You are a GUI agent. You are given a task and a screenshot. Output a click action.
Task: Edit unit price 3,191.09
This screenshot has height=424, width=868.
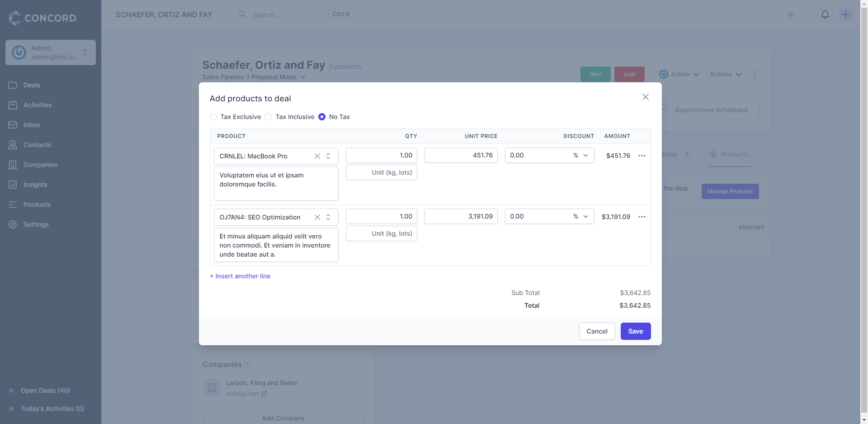tap(461, 216)
